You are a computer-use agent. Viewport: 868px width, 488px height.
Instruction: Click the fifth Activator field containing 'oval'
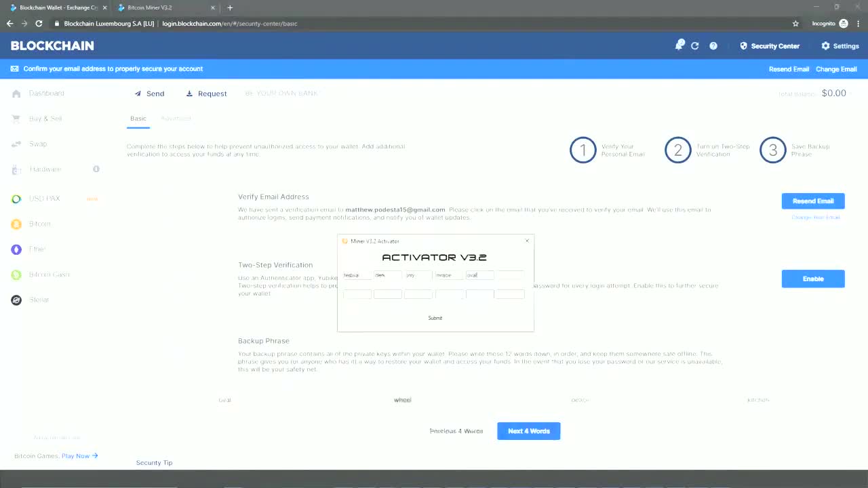pos(480,275)
